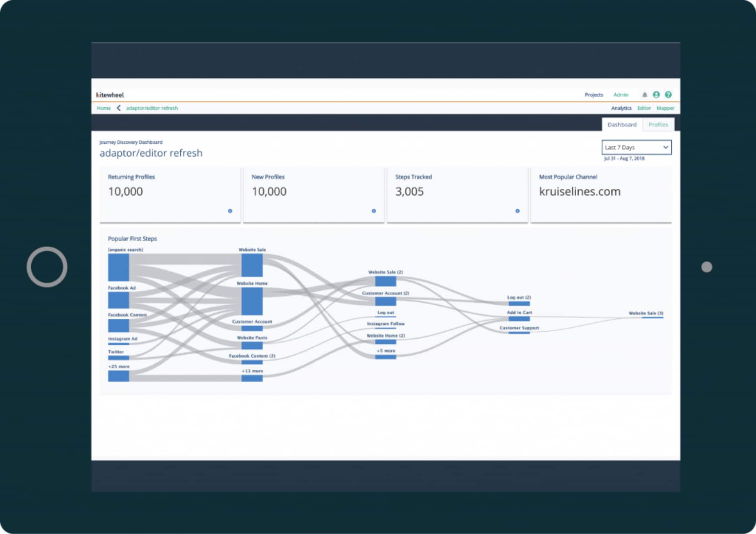The image size is (756, 534).
Task: Click the kitewheel logo
Action: [110, 95]
